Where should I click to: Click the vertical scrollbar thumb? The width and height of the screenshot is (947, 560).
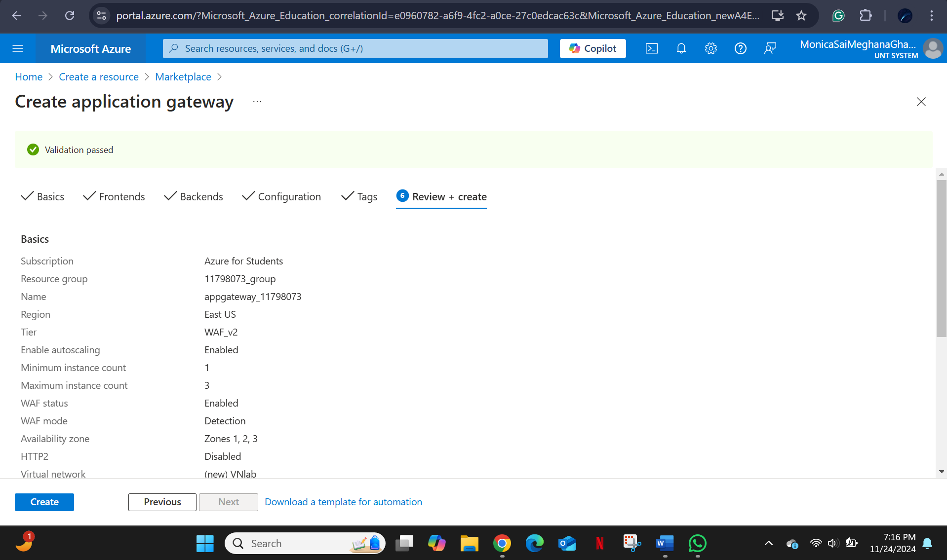[942, 259]
